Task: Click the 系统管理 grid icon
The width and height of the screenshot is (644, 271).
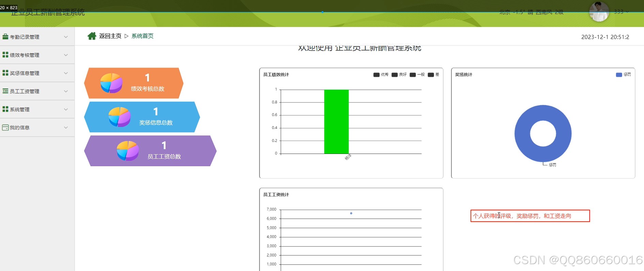Action: point(5,109)
